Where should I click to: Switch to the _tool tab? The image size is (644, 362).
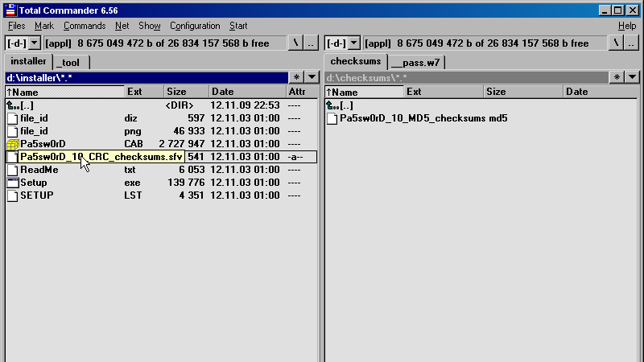[x=71, y=63]
